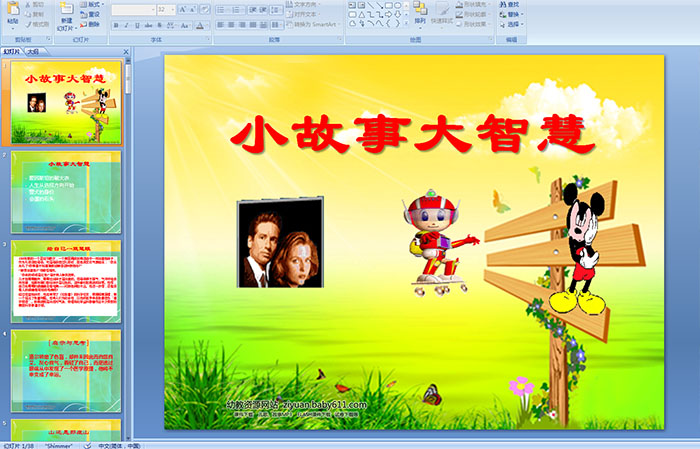Click the Replace (替换) button
This screenshot has height=449, width=700.
(511, 14)
